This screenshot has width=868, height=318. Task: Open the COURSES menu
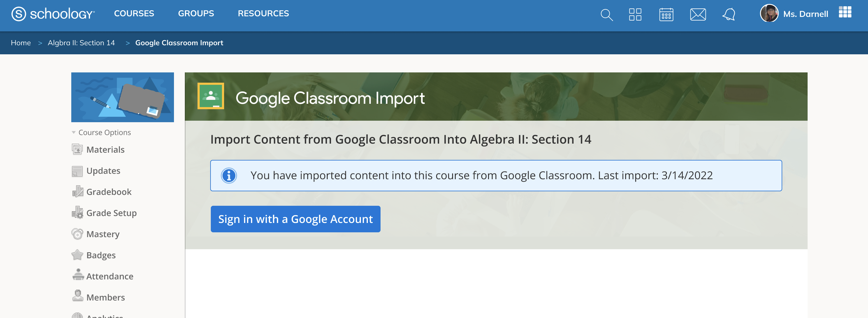point(134,14)
